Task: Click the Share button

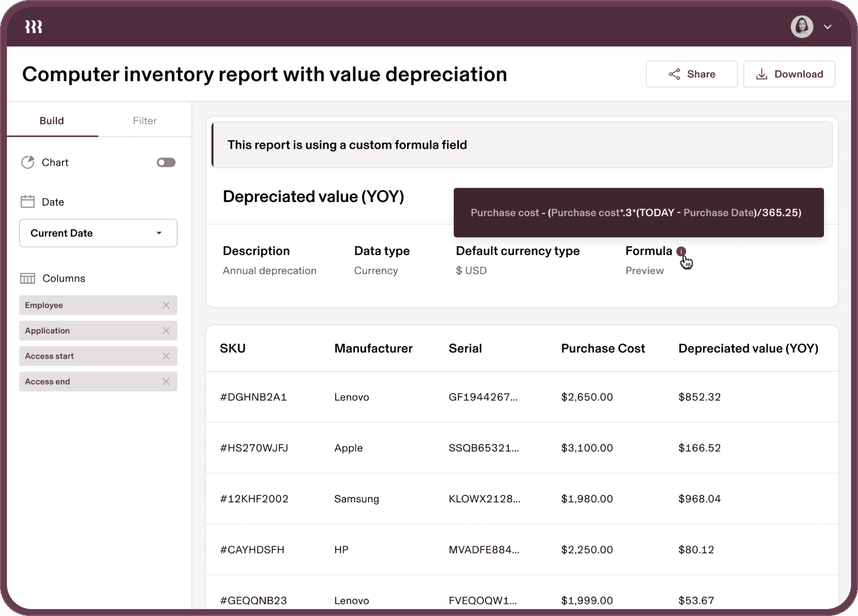Action: pyautogui.click(x=691, y=74)
